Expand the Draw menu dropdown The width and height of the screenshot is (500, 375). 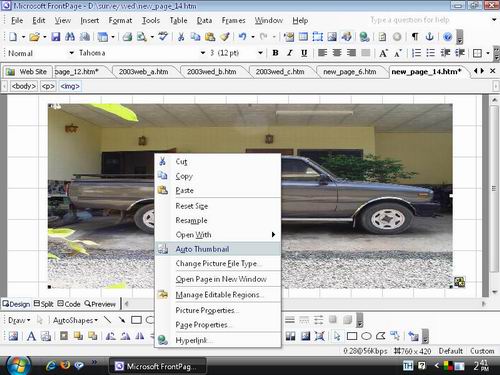[19, 320]
